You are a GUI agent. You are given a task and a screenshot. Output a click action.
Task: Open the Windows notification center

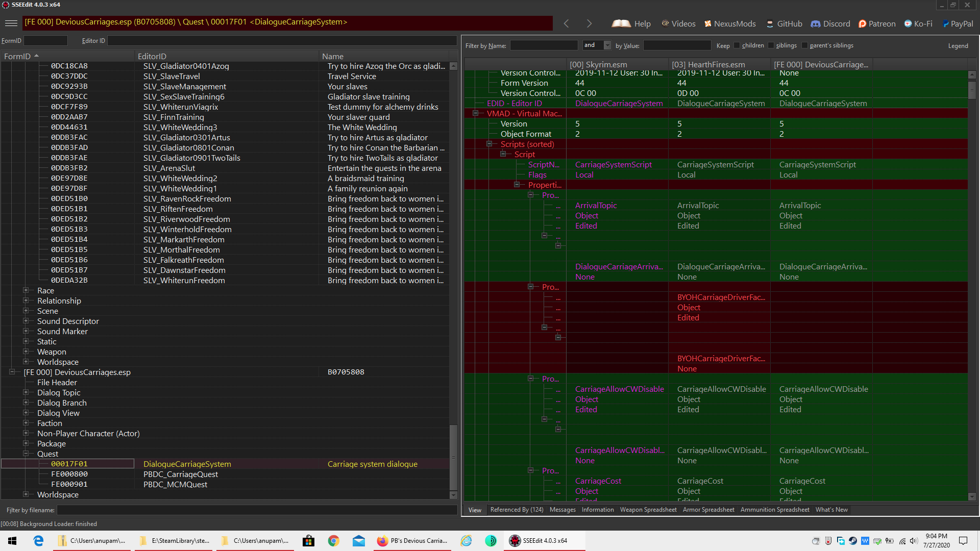(963, 541)
